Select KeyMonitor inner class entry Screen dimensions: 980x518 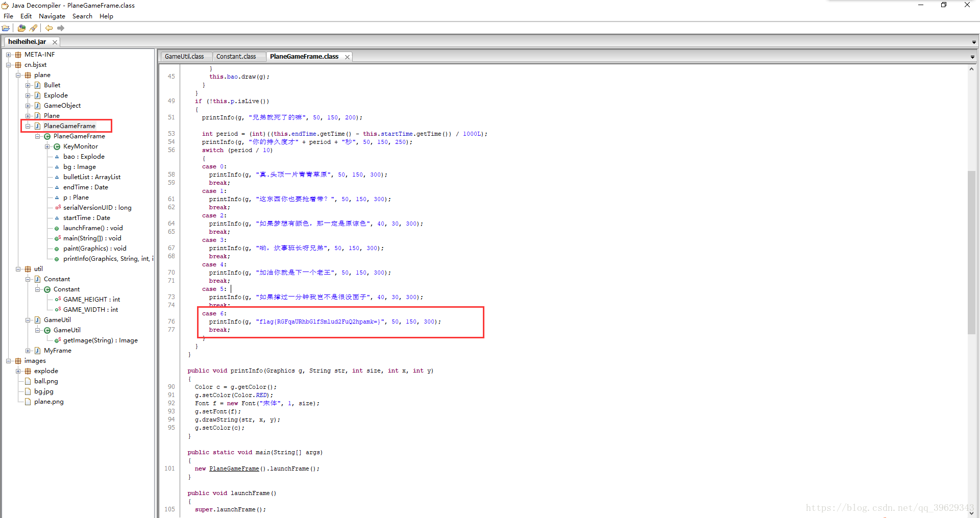click(x=81, y=146)
